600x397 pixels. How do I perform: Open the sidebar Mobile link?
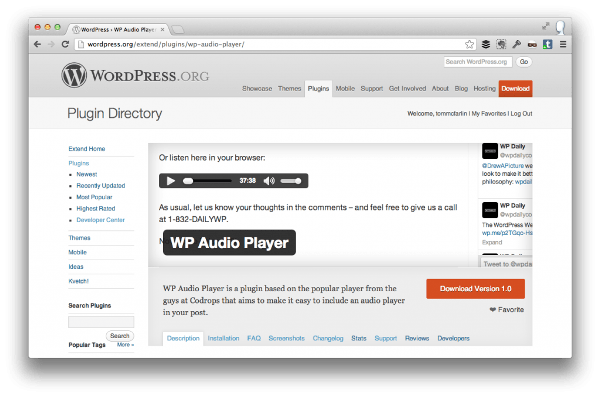78,252
